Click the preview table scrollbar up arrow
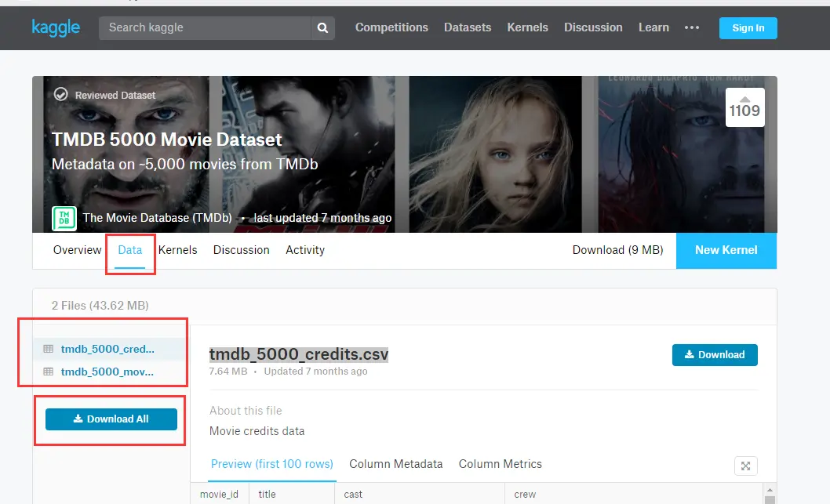This screenshot has height=504, width=830. click(770, 490)
